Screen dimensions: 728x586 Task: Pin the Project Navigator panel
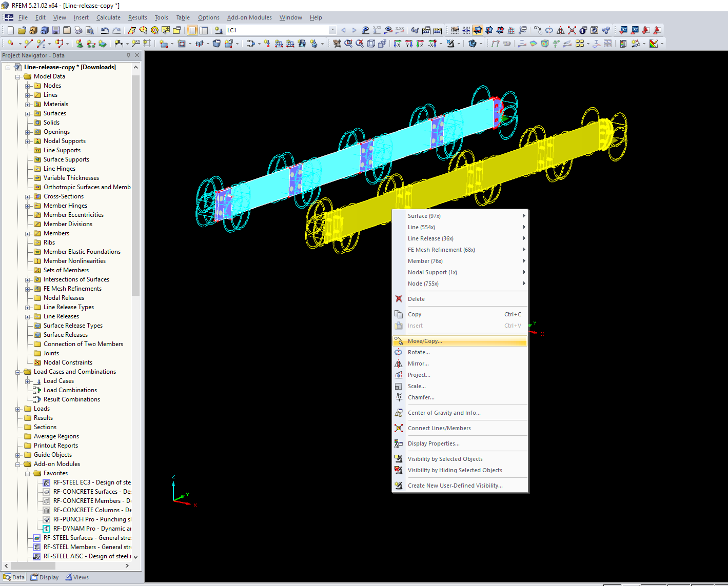pyautogui.click(x=128, y=55)
